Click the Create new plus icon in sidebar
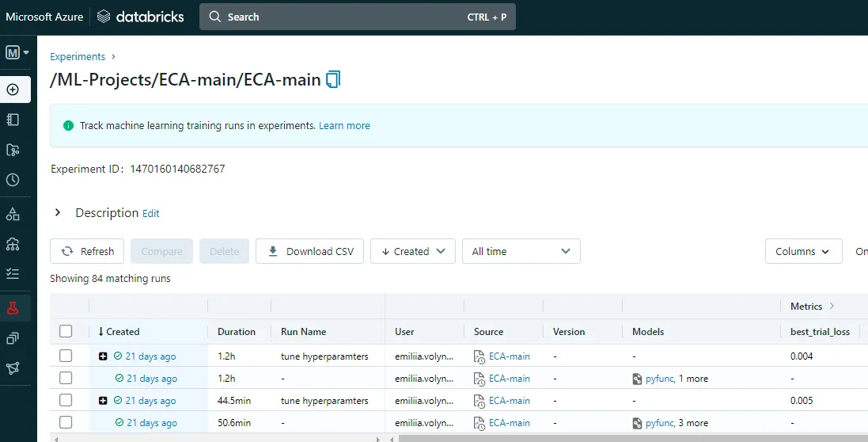This screenshot has width=868, height=442. tap(13, 90)
